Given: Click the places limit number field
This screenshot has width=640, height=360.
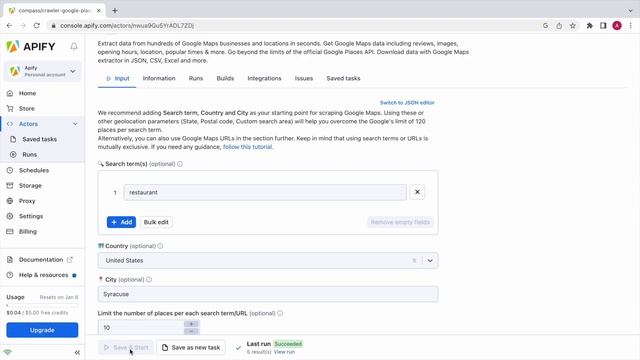Looking at the screenshot, I should click(141, 328).
